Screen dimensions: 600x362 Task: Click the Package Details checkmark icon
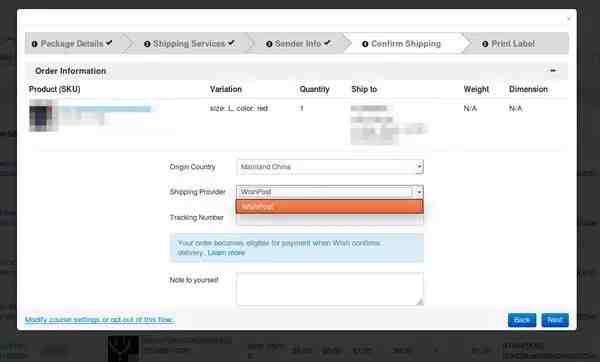109,43
